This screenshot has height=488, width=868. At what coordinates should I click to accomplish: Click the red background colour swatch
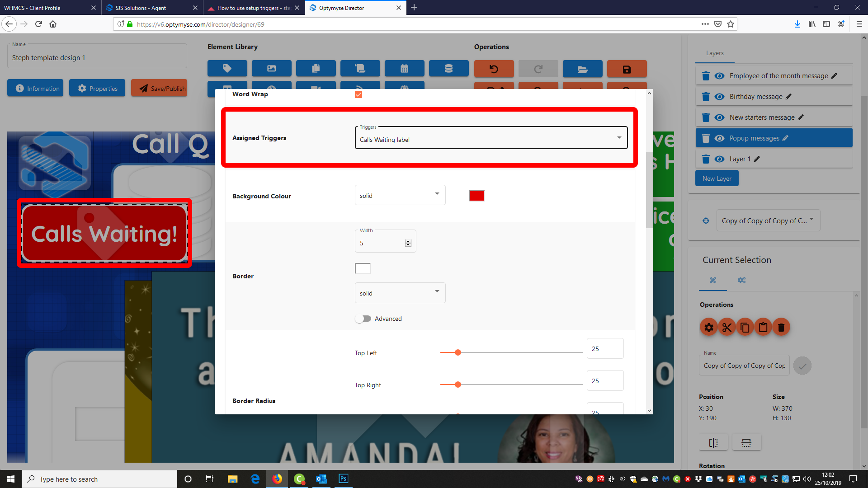click(476, 196)
